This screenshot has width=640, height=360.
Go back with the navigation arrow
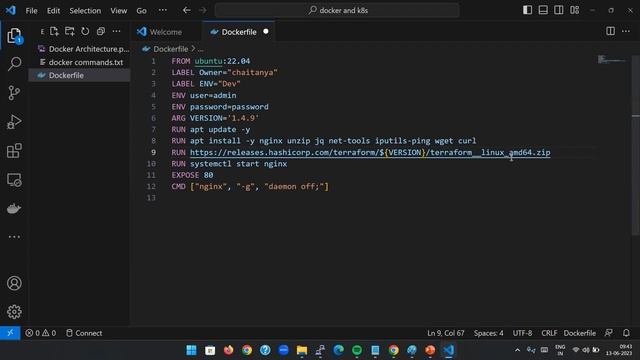coord(187,10)
